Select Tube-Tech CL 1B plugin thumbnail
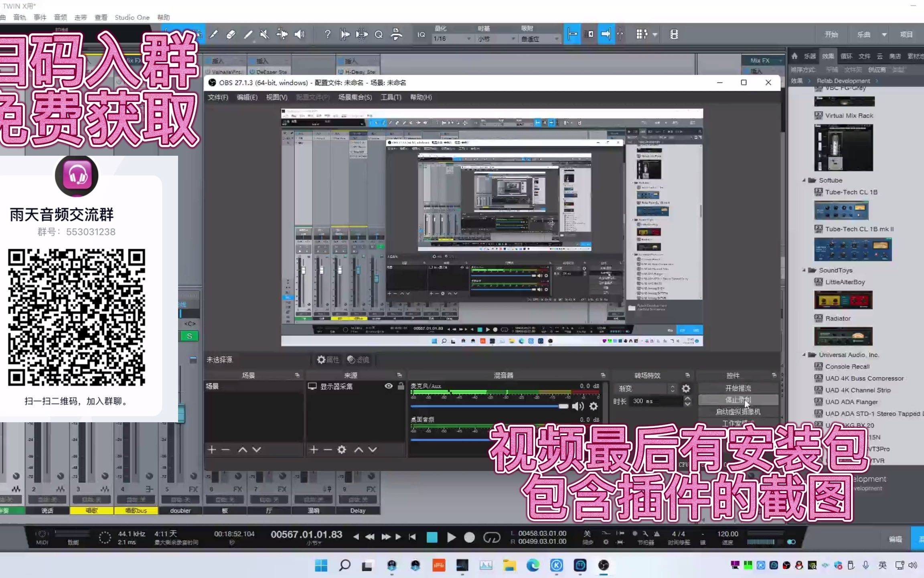The height and width of the screenshot is (578, 924). [x=841, y=210]
